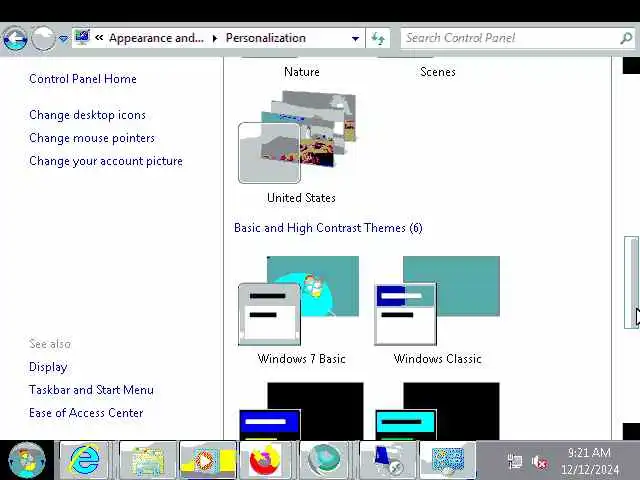The height and width of the screenshot is (480, 640).
Task: Open the Windows Start menu orb
Action: [x=27, y=460]
